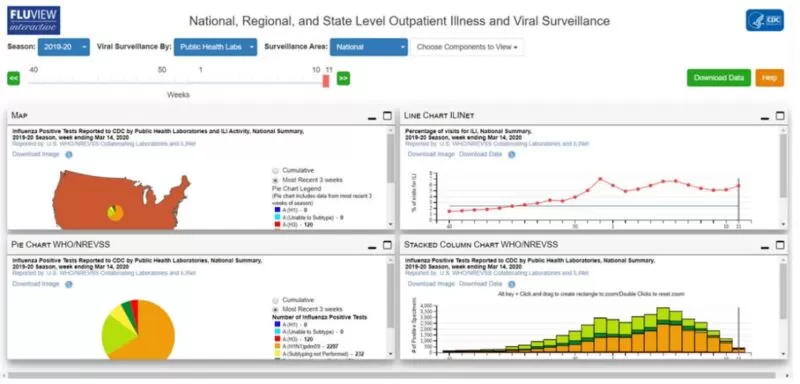Image resolution: width=800 pixels, height=384 pixels.
Task: Open the Season 2019-20 dropdown
Action: (x=64, y=47)
